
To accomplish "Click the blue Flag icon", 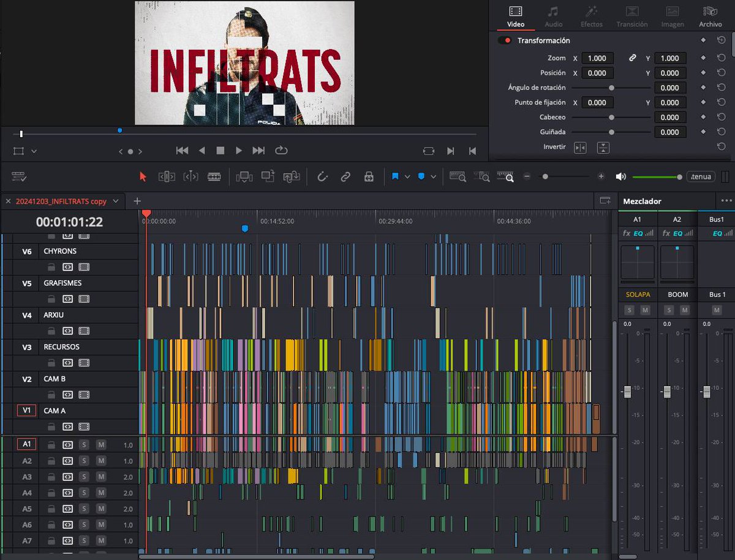I will [395, 176].
